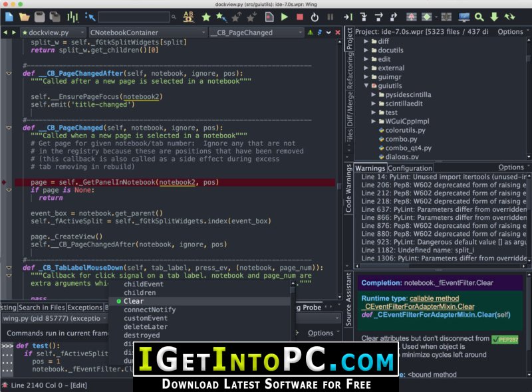This screenshot has width=532, height=392.
Task: Collapse the 'if page is None' fold
Action: pos(9,190)
